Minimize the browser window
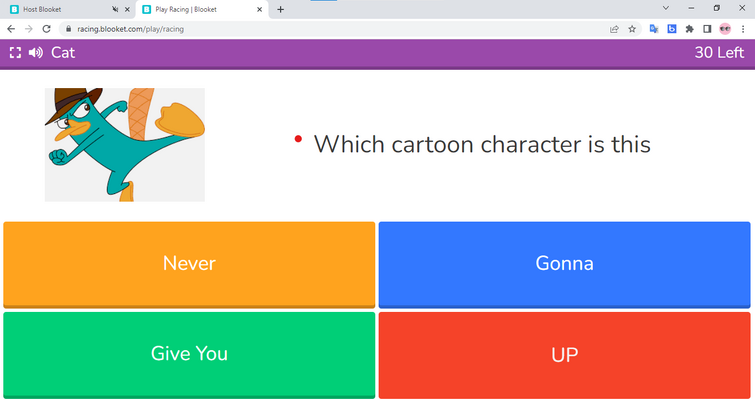The width and height of the screenshot is (755, 400). coord(691,8)
